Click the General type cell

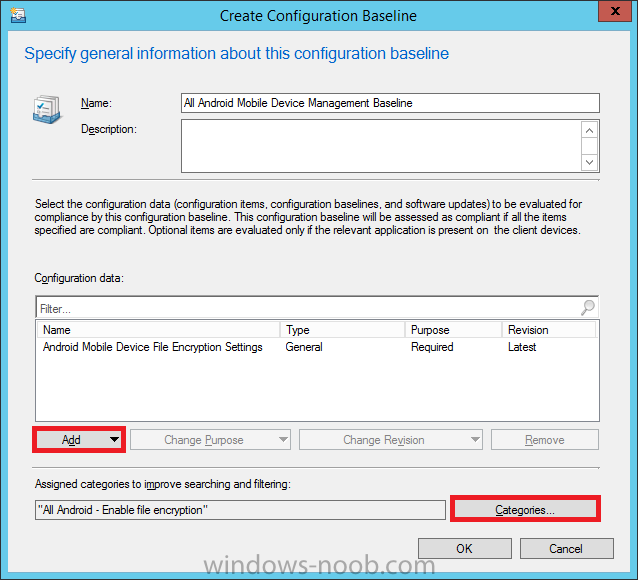[304, 347]
